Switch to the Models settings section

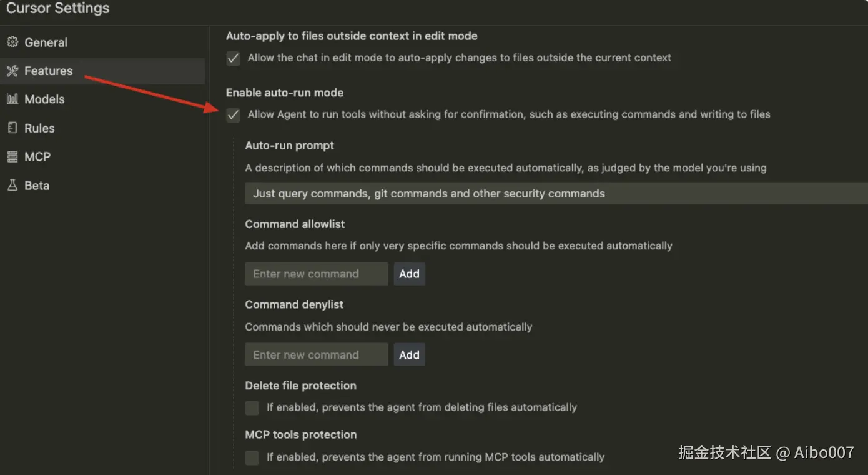(x=44, y=99)
